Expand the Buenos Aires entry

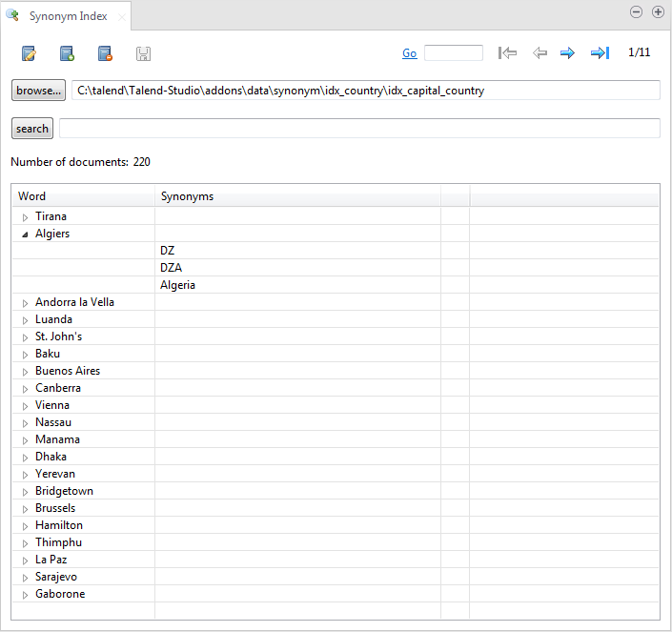click(x=25, y=372)
